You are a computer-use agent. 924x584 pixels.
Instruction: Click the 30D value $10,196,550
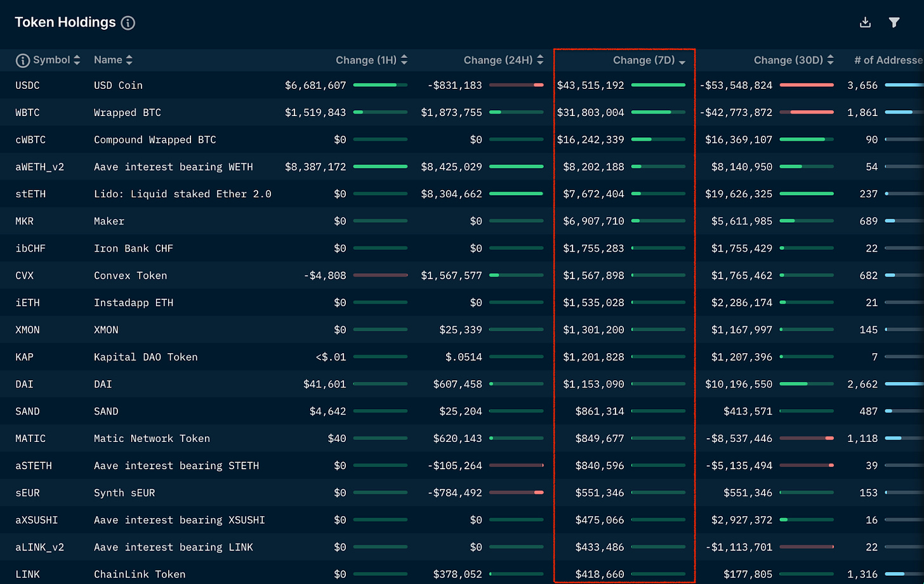tap(739, 384)
